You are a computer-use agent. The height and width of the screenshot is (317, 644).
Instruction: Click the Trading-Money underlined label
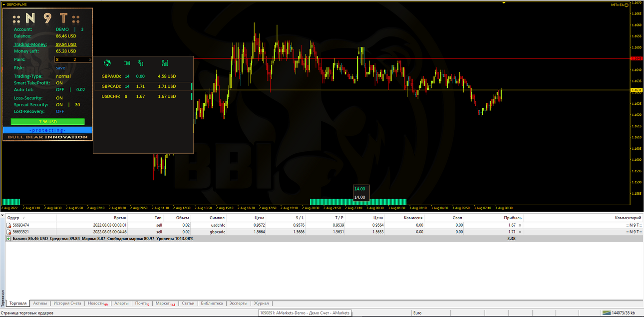point(30,44)
